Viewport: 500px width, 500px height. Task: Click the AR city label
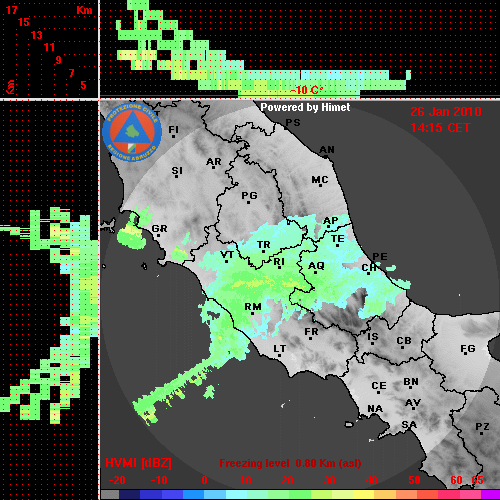click(x=214, y=162)
